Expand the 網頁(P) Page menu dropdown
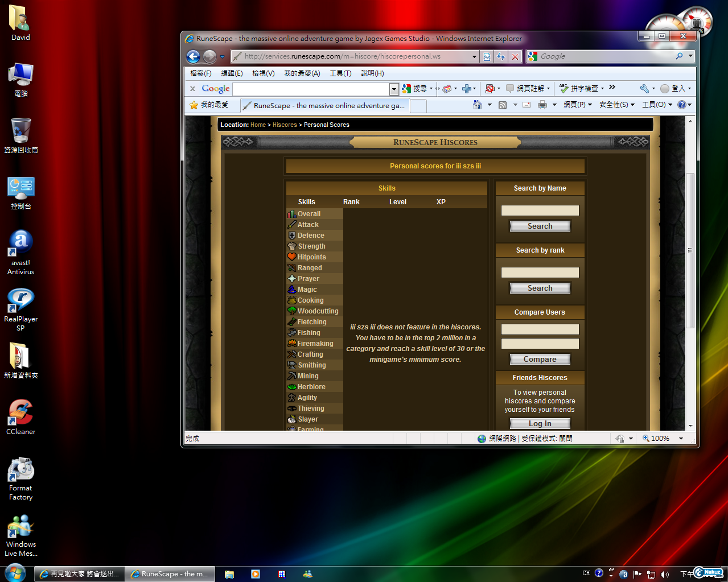Screen dimensions: 728x582 (590, 105)
